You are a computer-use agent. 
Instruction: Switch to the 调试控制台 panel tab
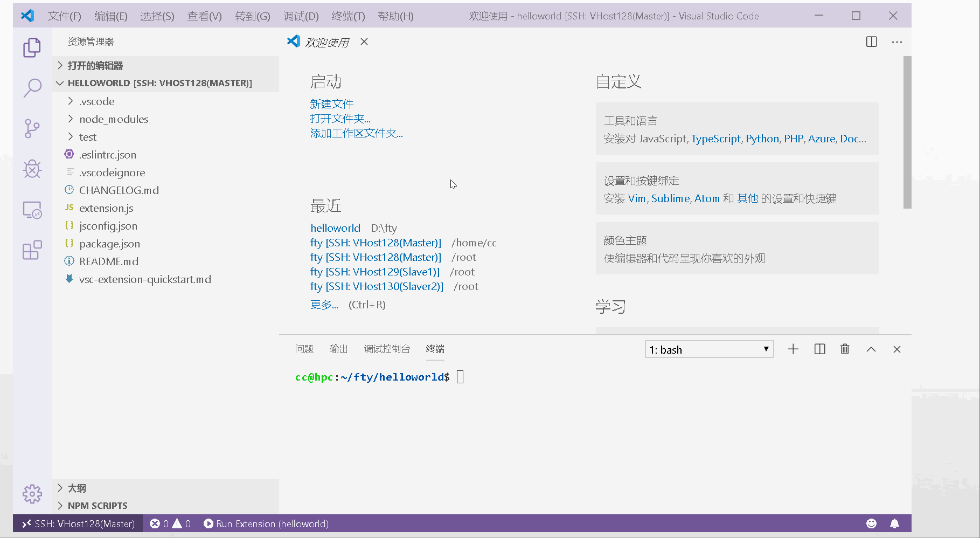387,349
